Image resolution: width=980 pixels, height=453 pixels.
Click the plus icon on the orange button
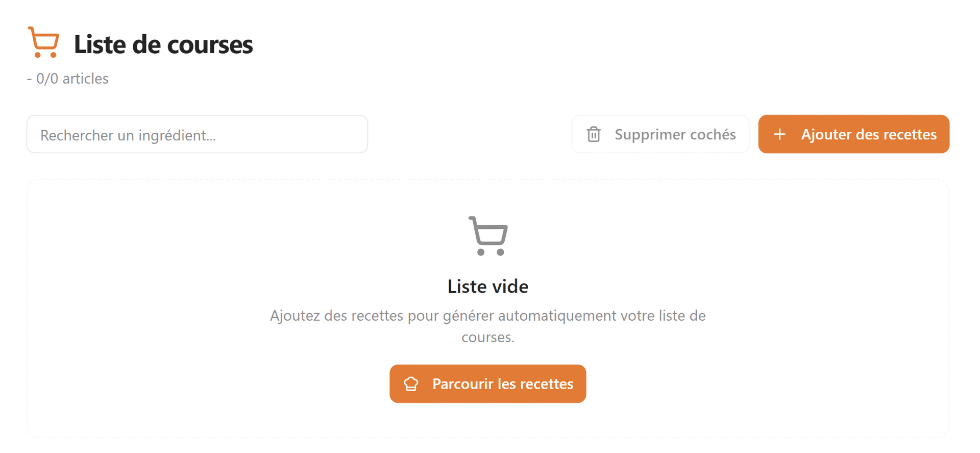[779, 134]
